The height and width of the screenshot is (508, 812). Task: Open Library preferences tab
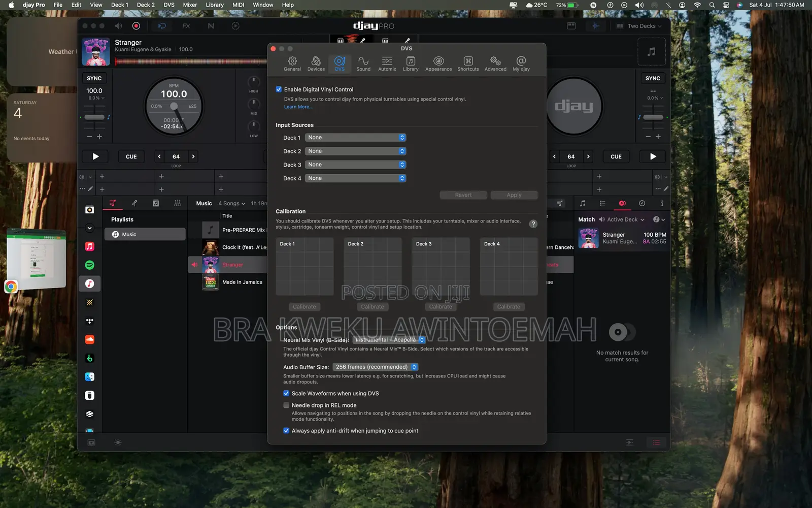coord(411,63)
